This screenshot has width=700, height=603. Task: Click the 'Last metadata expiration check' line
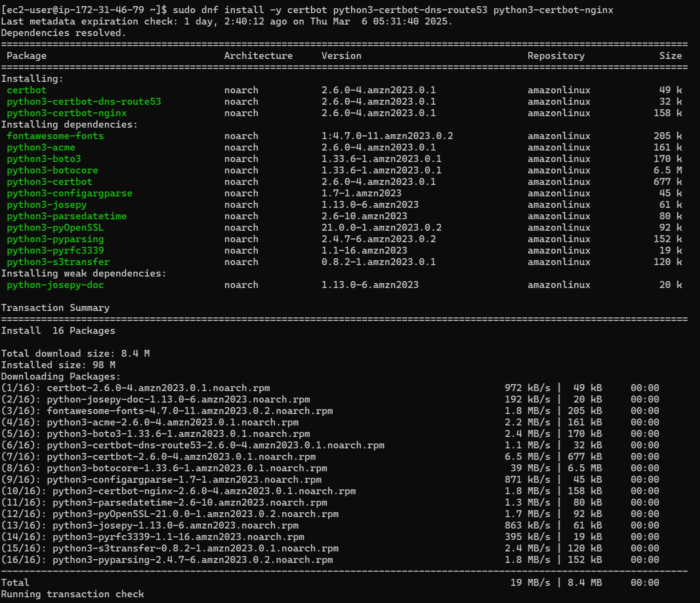(x=227, y=21)
